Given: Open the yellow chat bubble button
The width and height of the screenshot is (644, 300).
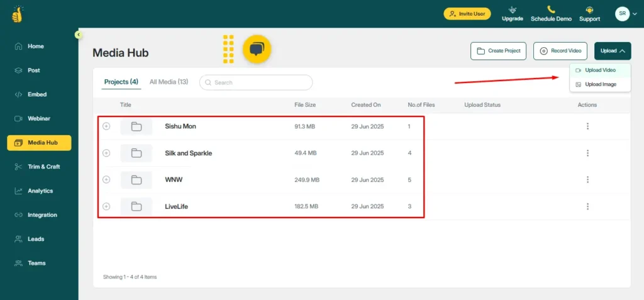Looking at the screenshot, I should (257, 49).
